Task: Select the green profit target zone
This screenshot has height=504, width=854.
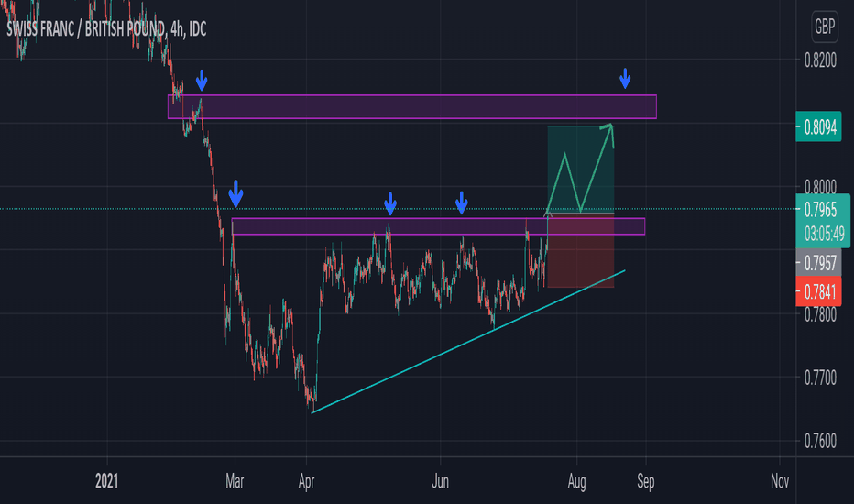Action: point(581,170)
